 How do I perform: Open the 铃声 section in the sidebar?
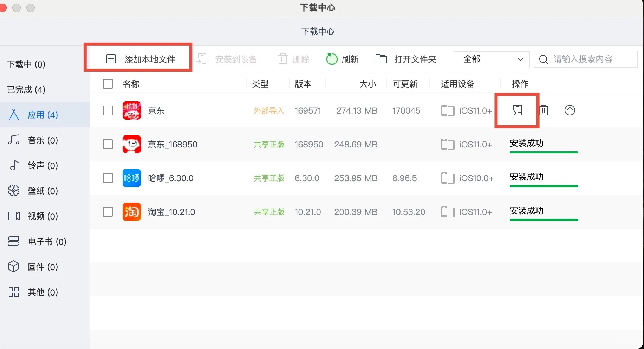tap(42, 165)
